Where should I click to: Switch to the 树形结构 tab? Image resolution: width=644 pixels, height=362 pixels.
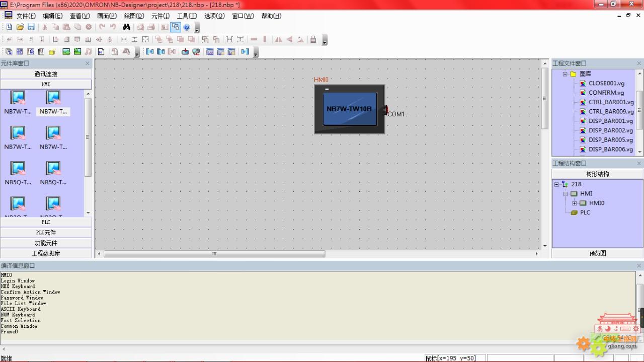(x=597, y=174)
